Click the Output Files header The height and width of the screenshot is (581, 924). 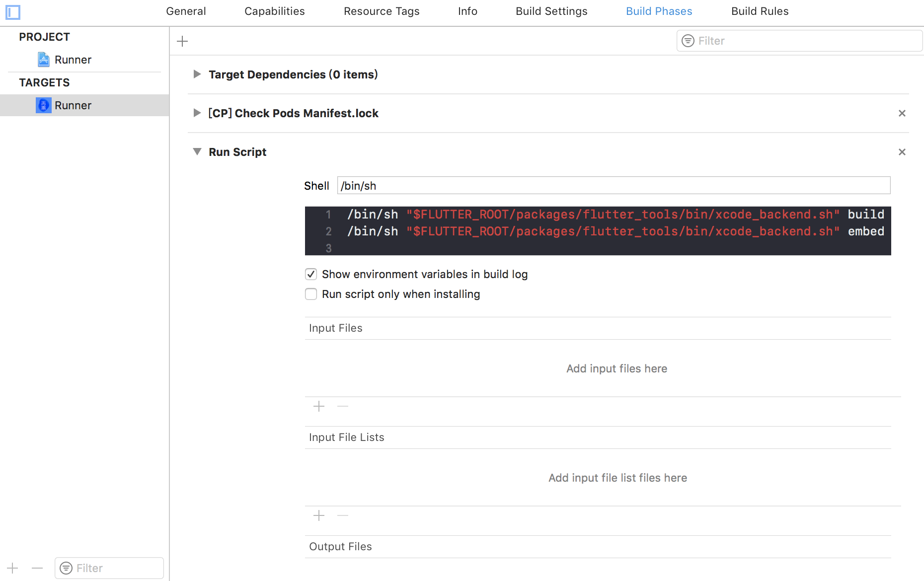pos(340,546)
